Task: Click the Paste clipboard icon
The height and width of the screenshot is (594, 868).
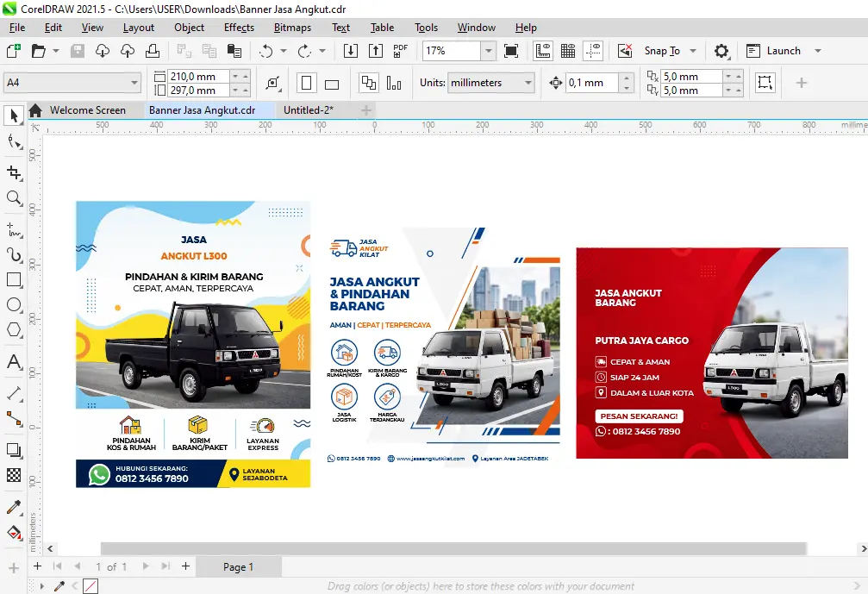Action: pyautogui.click(x=234, y=51)
